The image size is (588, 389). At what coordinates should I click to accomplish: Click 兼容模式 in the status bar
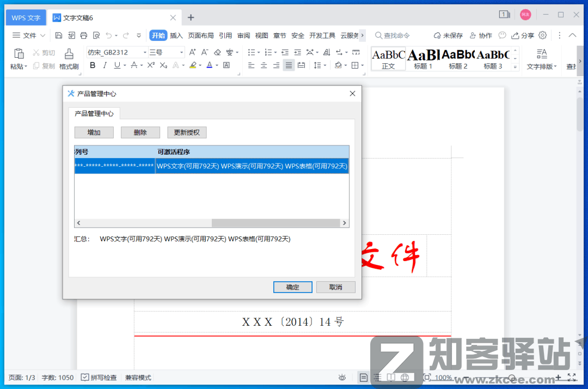tap(138, 377)
